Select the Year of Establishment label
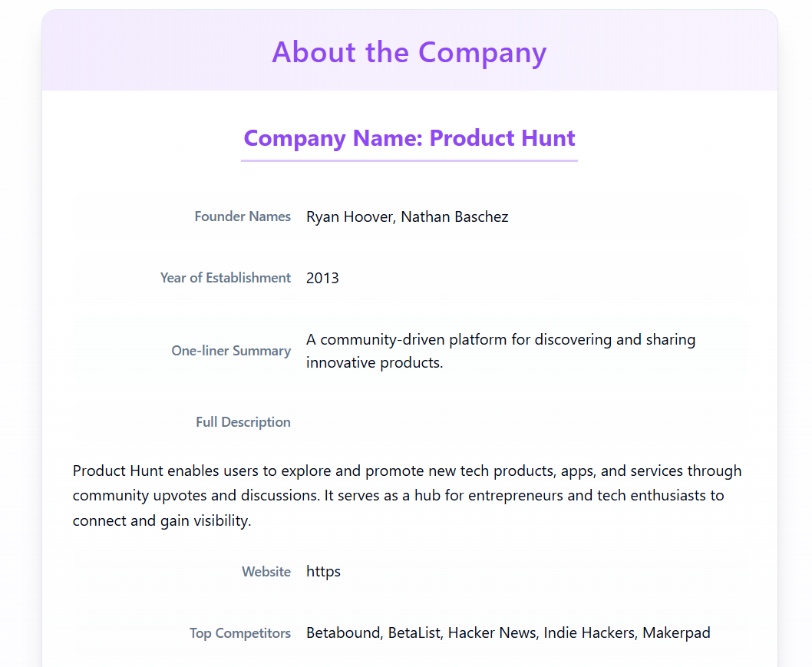Screen dimensions: 812x667 pos(226,278)
